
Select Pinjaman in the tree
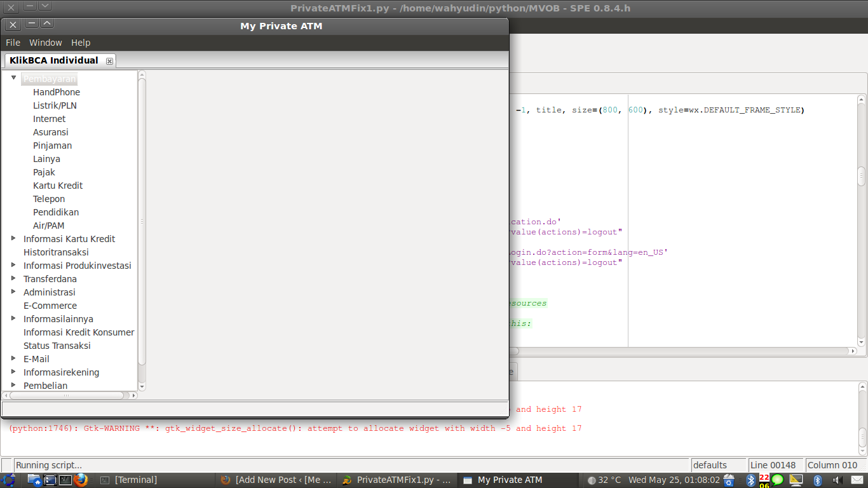coord(52,146)
